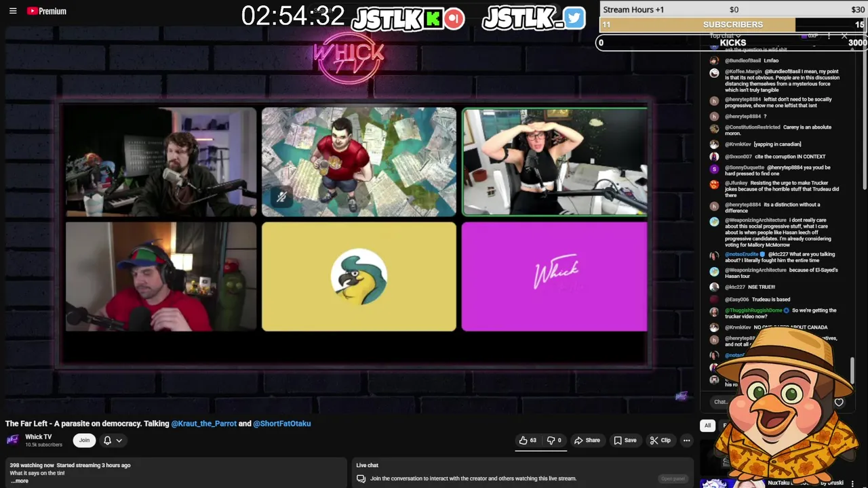Go to YouTube Premium home logo
The image size is (868, 488).
coord(47,11)
